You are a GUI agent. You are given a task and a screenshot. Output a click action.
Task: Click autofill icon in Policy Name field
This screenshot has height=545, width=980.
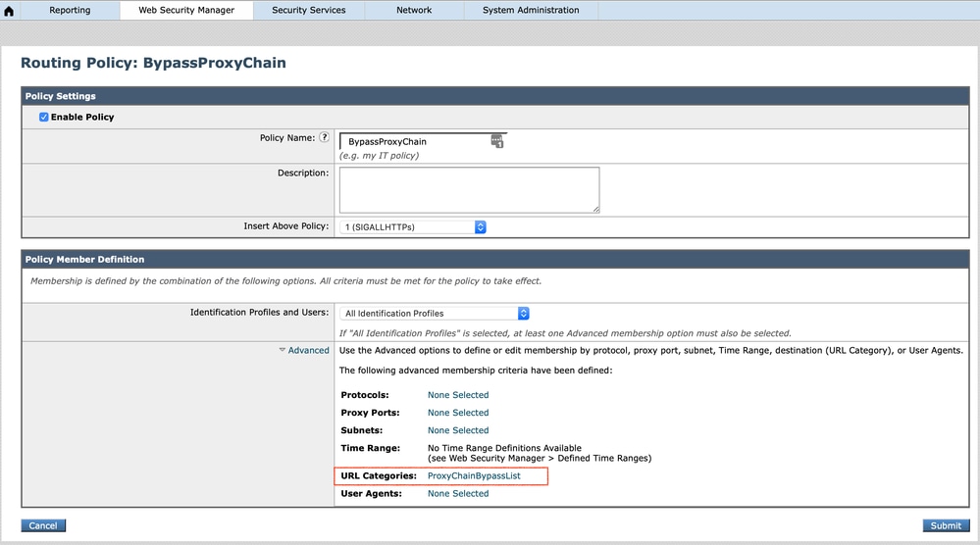[497, 141]
